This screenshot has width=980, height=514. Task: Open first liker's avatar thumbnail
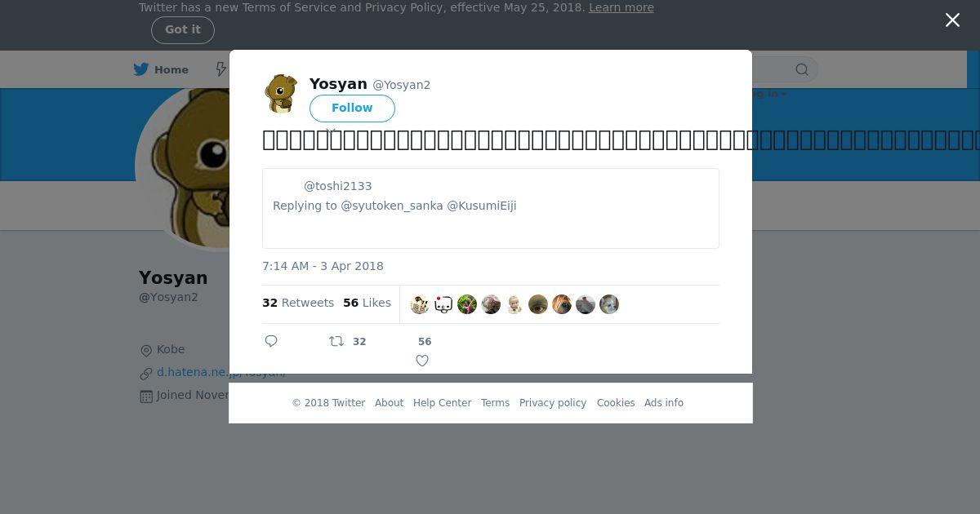point(420,304)
